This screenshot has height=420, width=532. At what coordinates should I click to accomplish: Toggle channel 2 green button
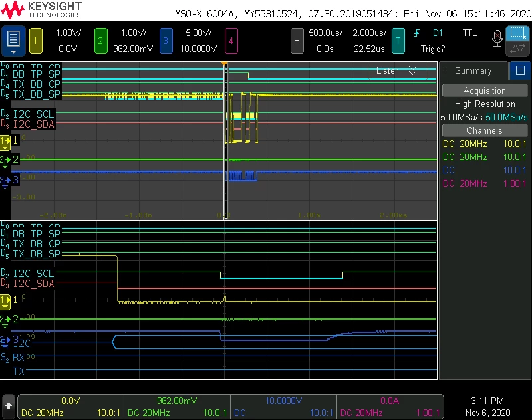coord(101,41)
